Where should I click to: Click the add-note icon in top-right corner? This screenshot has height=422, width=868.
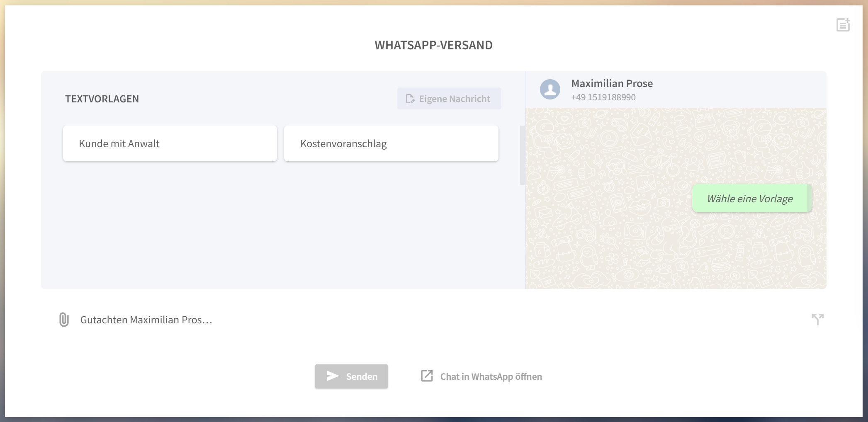pyautogui.click(x=843, y=25)
